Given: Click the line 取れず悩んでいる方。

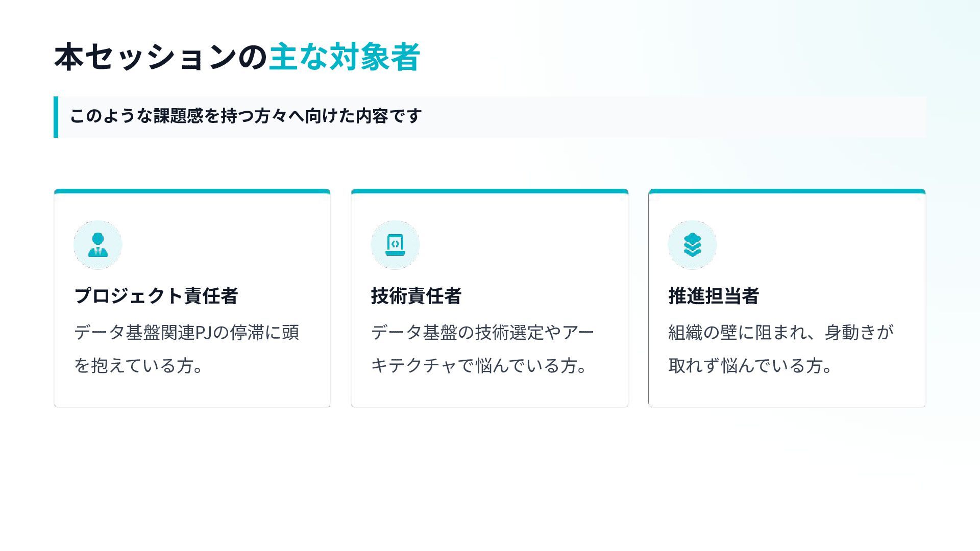Looking at the screenshot, I should 750,366.
